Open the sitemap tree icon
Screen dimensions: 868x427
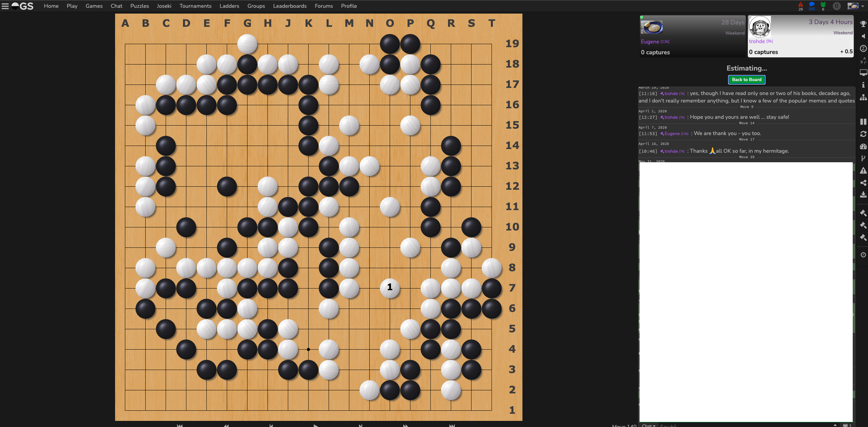tap(863, 97)
